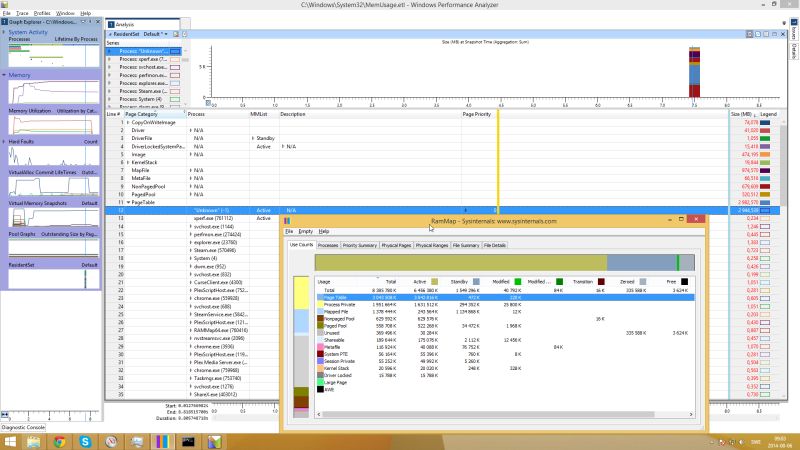This screenshot has height=450, width=800.
Task: Open the Details side tab
Action: coord(794,51)
